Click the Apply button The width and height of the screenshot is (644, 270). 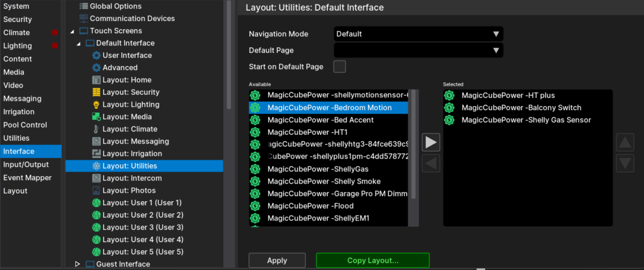click(x=277, y=260)
